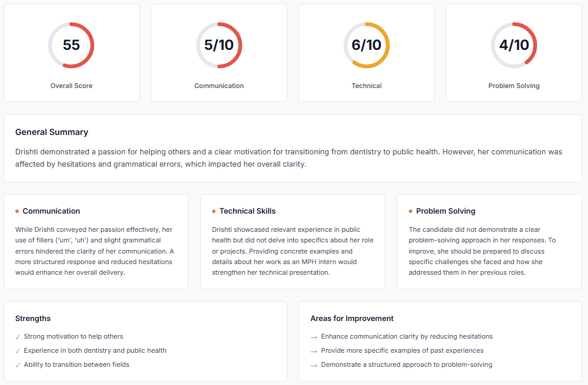Click arrow beside Demonstrate a structured approach
Image resolution: width=588 pixels, height=385 pixels.
(314, 365)
